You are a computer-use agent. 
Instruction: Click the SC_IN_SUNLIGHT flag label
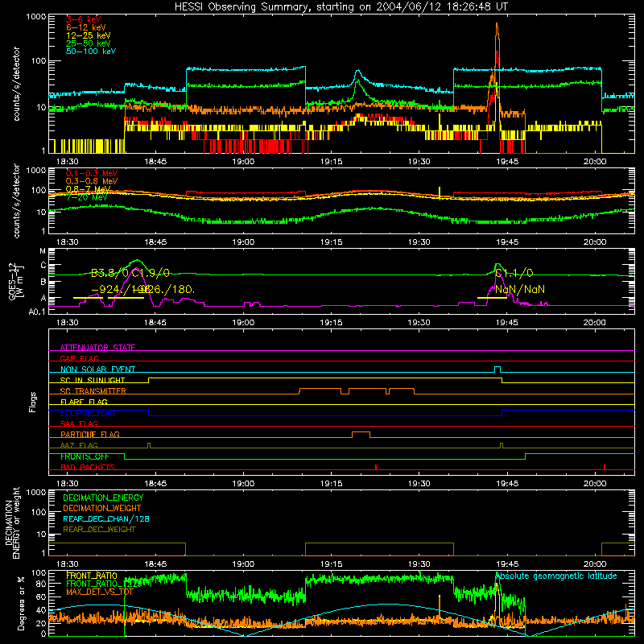(93, 380)
